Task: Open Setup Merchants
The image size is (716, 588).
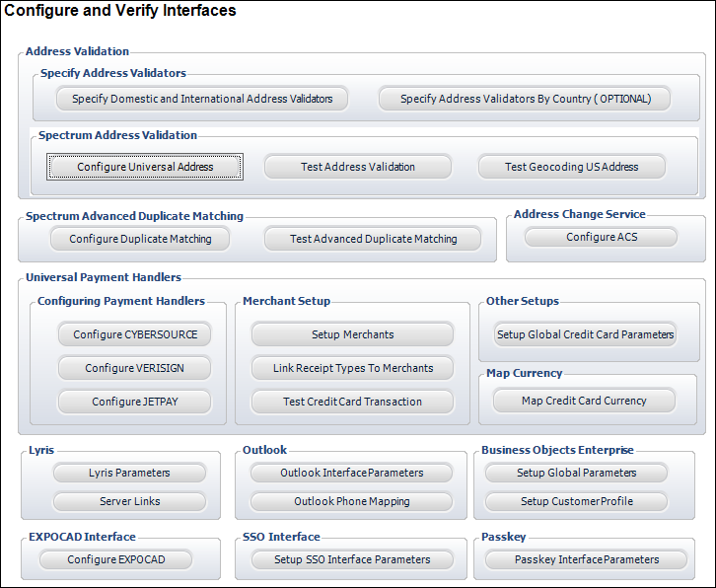Action: click(352, 334)
